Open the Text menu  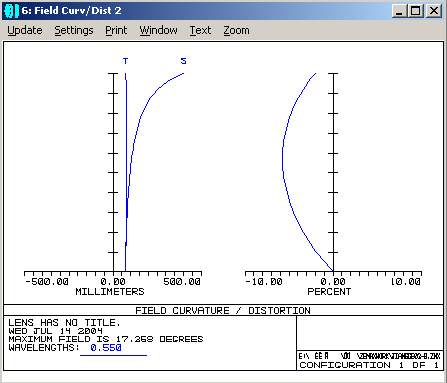pos(200,30)
